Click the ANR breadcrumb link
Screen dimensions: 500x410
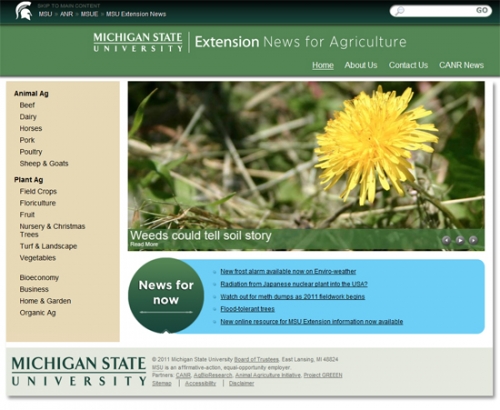(66, 14)
